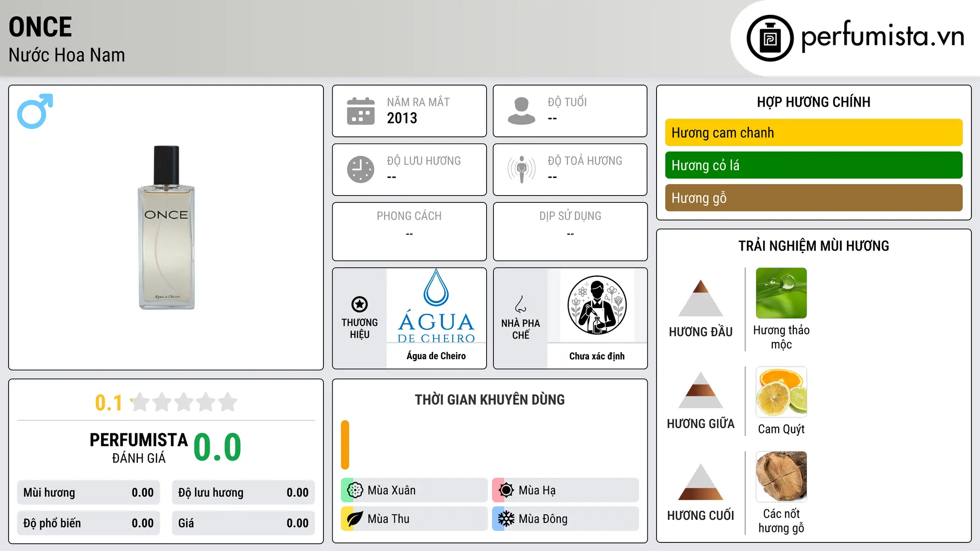The image size is (980, 551).
Task: Open the ONCE perfume bottle image
Action: point(166,228)
